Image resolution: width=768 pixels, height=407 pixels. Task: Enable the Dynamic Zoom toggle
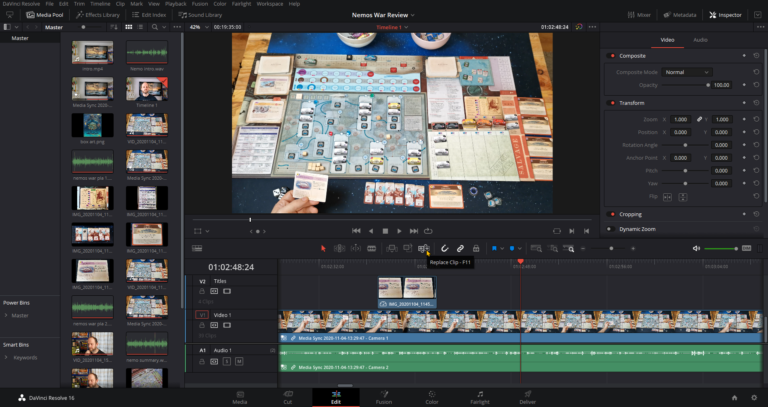click(x=611, y=229)
